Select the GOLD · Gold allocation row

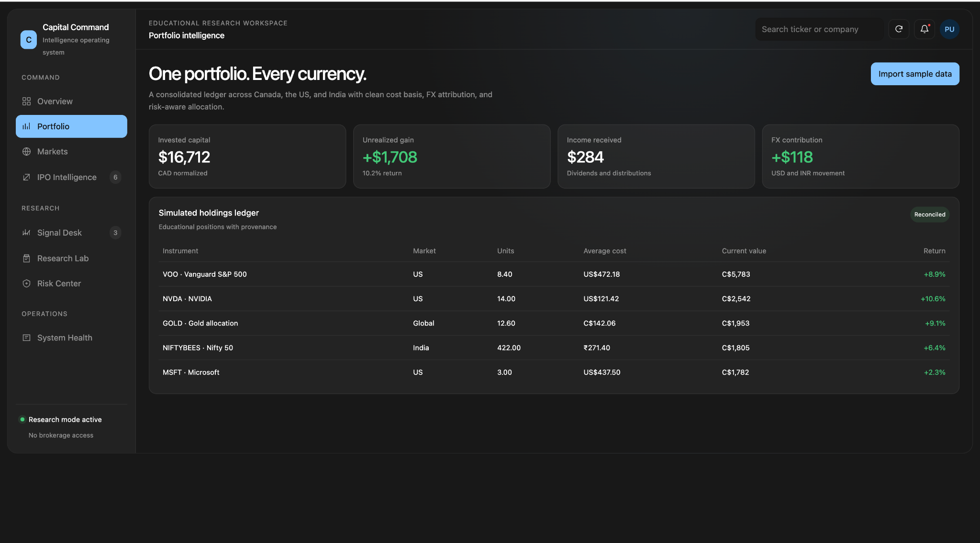(x=554, y=323)
